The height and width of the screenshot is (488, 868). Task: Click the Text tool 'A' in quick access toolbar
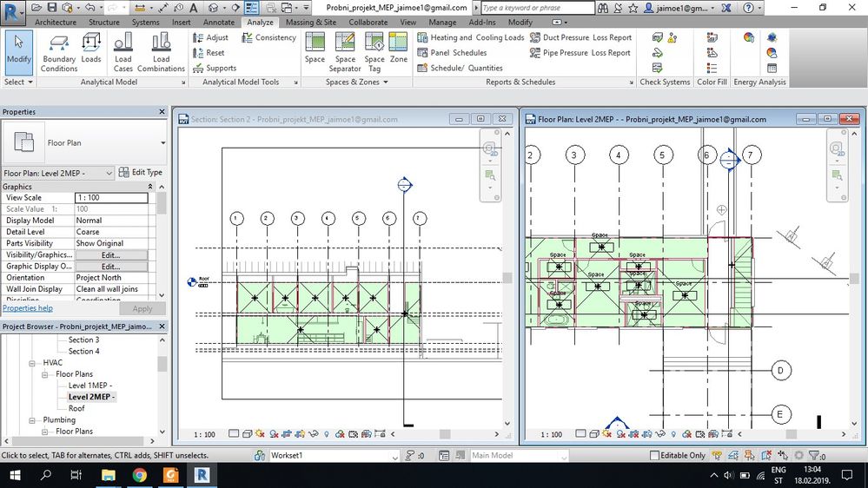coord(193,8)
